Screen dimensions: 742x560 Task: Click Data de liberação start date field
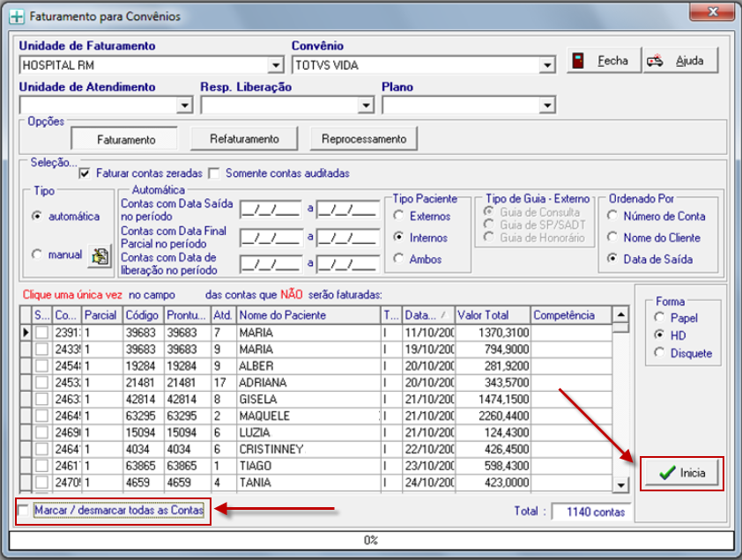pyautogui.click(x=271, y=264)
